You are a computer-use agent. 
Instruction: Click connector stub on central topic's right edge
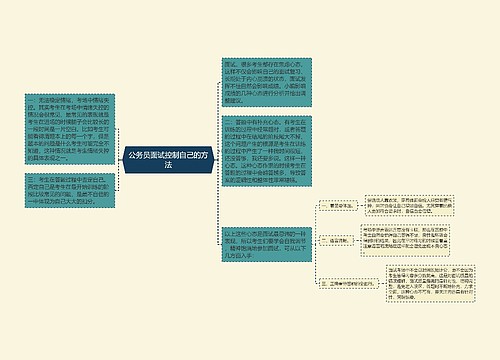pyautogui.click(x=216, y=160)
